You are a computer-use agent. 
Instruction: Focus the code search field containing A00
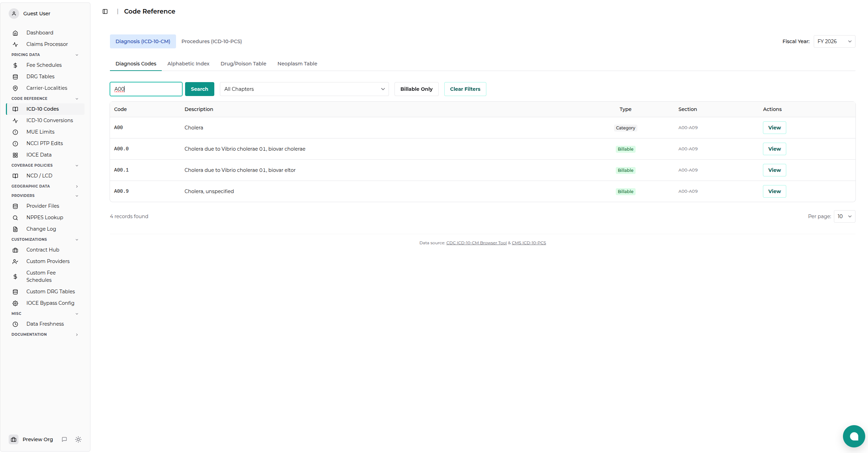tap(146, 89)
